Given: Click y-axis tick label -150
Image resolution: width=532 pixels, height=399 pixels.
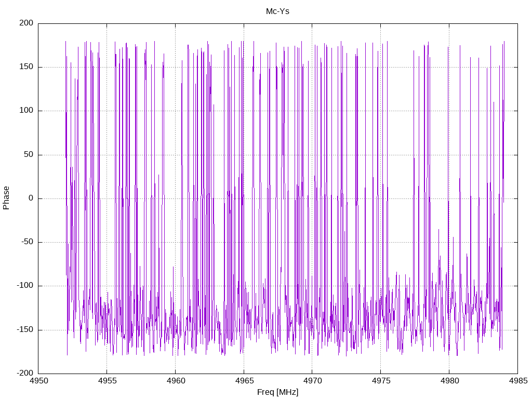Looking at the screenshot, I should pyautogui.click(x=25, y=329).
